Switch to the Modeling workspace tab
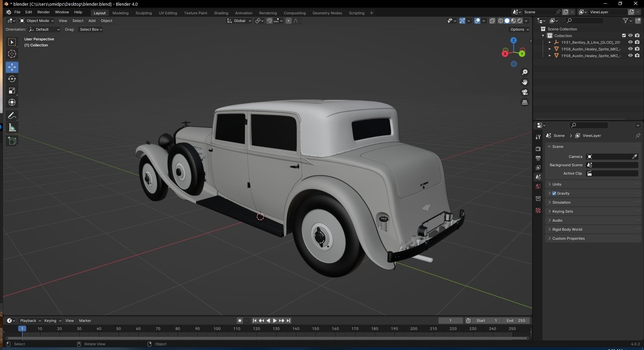644x350 pixels. pyautogui.click(x=120, y=13)
